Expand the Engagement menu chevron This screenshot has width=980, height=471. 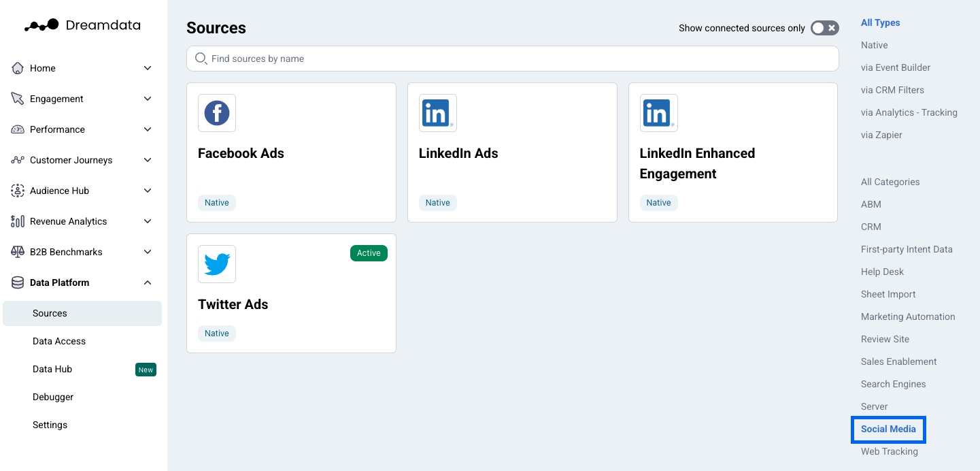click(x=148, y=99)
